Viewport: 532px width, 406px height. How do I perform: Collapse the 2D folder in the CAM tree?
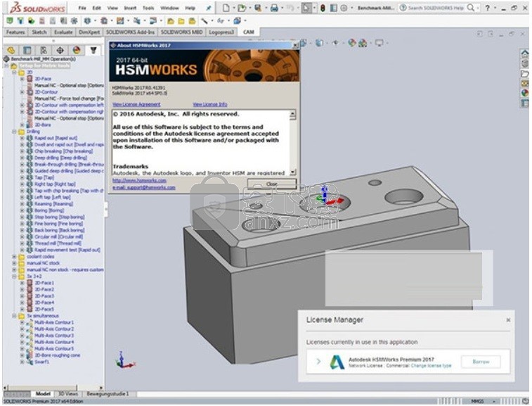[x=14, y=72]
